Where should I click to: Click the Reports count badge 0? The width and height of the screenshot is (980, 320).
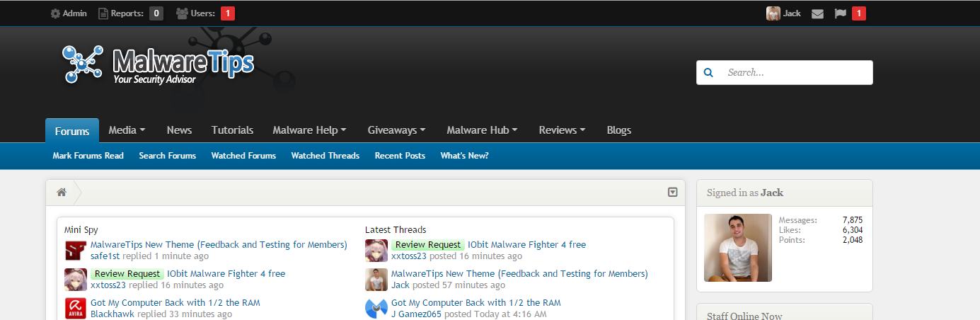[x=156, y=13]
